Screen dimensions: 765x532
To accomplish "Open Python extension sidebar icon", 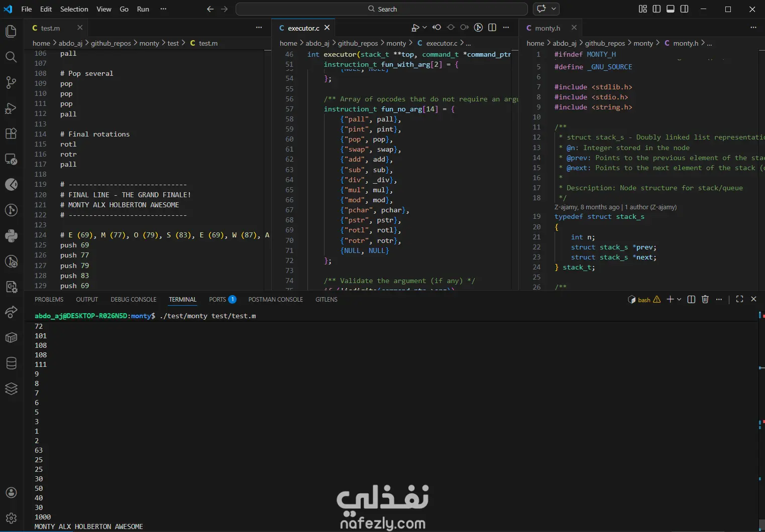I will (11, 235).
